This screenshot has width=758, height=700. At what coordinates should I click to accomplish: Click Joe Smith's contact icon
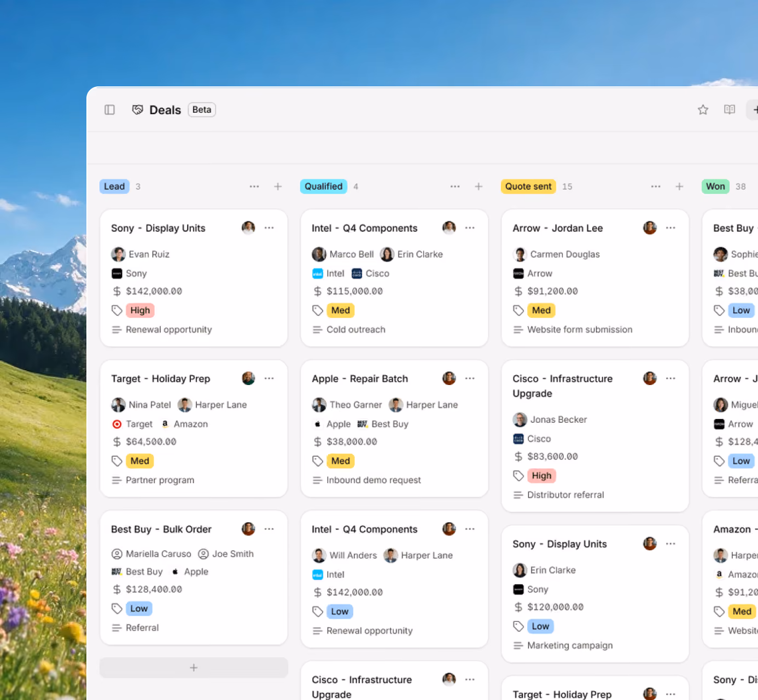(203, 554)
